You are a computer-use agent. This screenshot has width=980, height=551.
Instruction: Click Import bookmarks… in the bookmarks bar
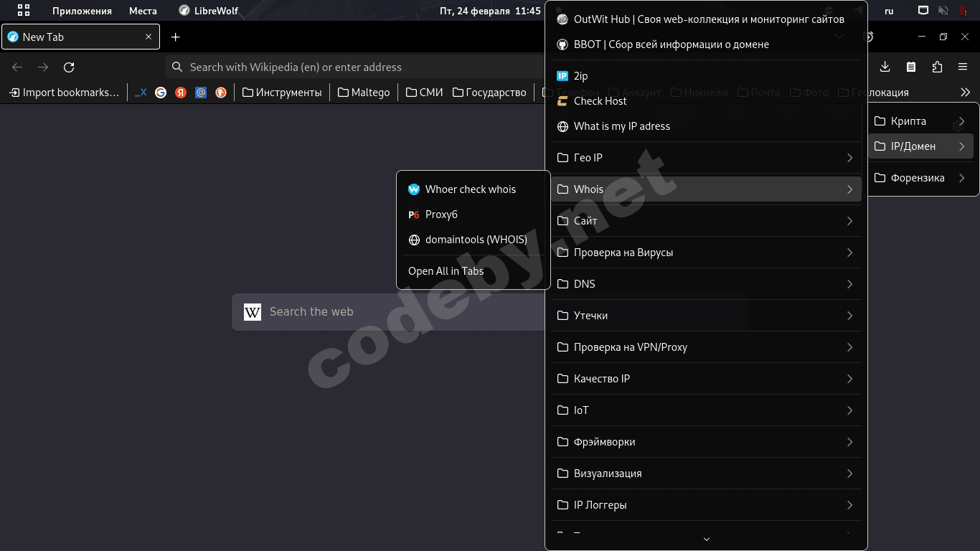(x=64, y=92)
